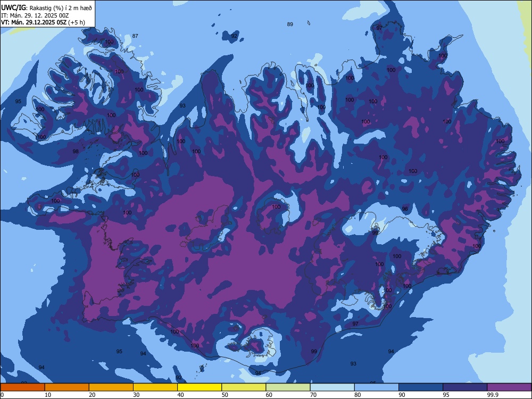Click the '89' humidity value on the map
532x399 pixels.
[290, 24]
